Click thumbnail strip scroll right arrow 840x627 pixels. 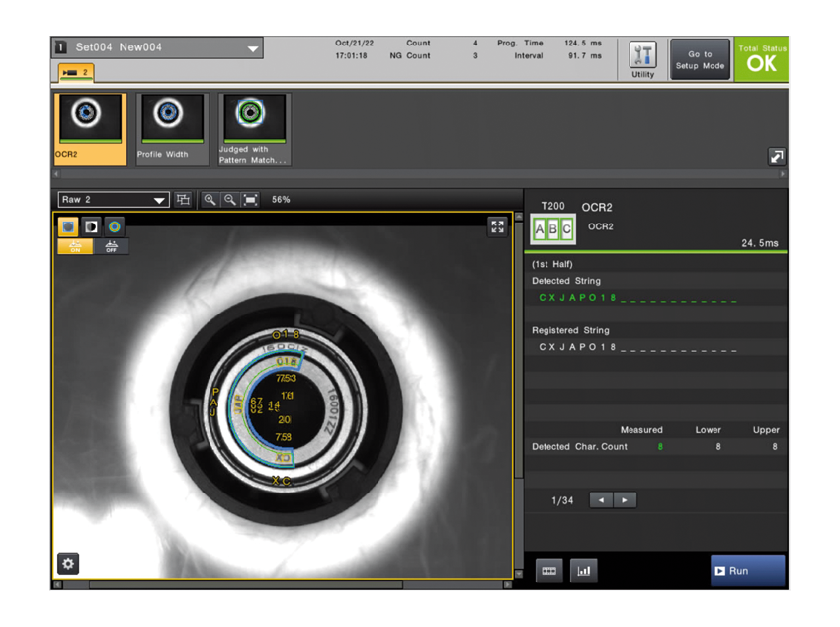[783, 174]
